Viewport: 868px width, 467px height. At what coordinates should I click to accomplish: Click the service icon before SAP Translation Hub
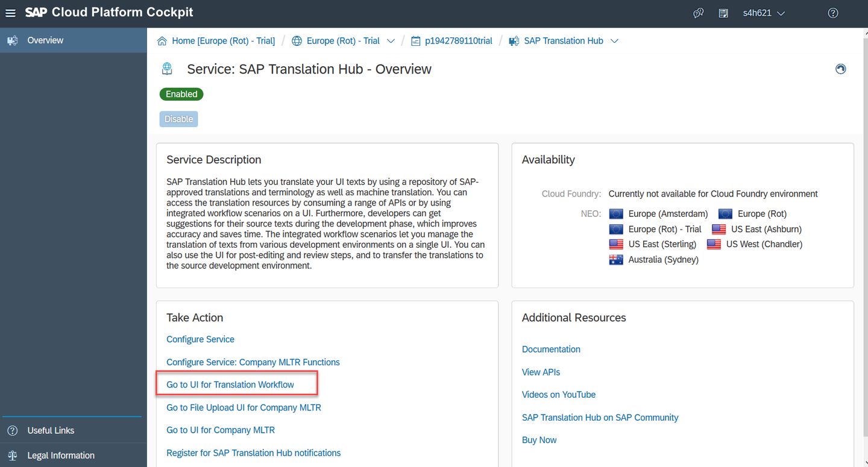pyautogui.click(x=514, y=41)
